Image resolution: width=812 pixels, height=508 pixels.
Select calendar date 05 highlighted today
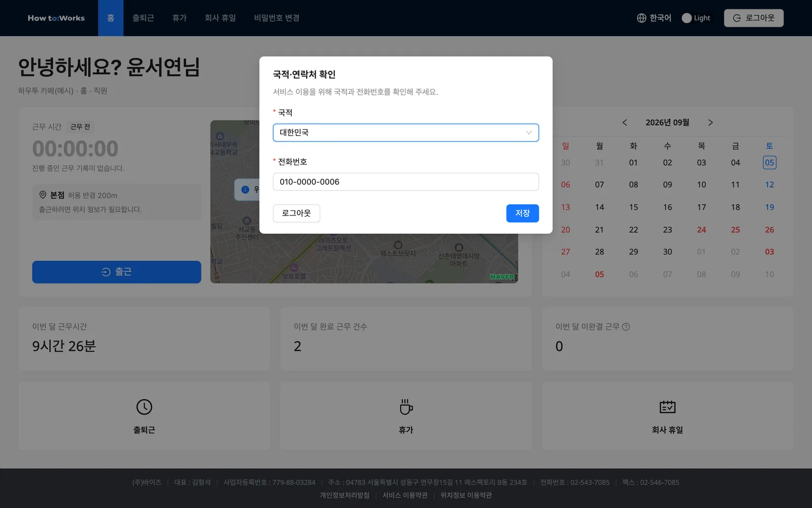tap(769, 163)
